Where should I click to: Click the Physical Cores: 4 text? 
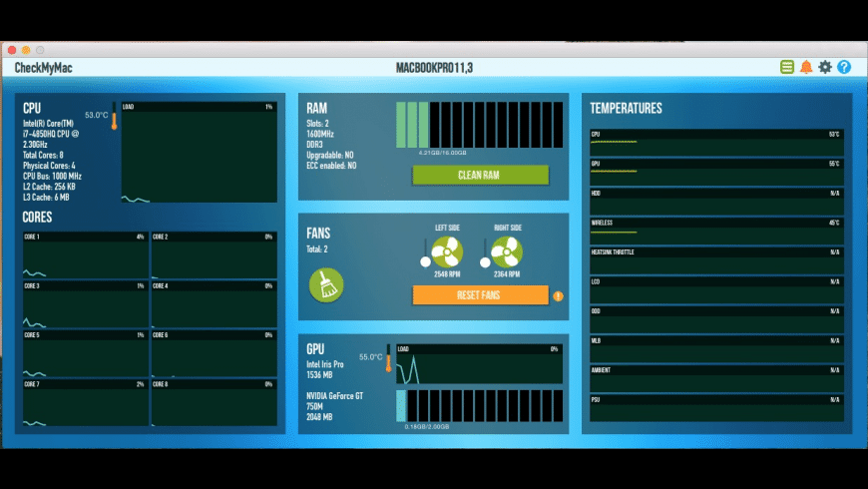49,166
